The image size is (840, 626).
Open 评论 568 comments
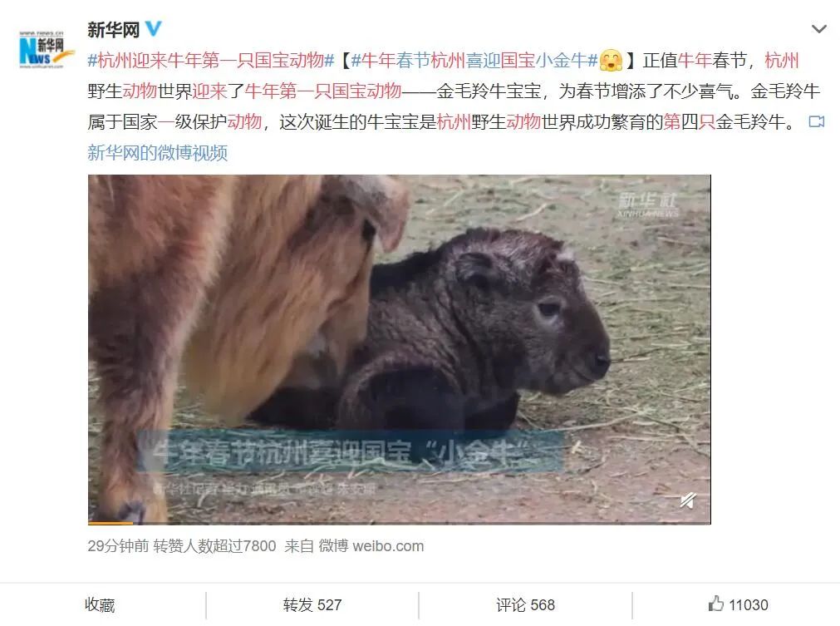click(526, 605)
